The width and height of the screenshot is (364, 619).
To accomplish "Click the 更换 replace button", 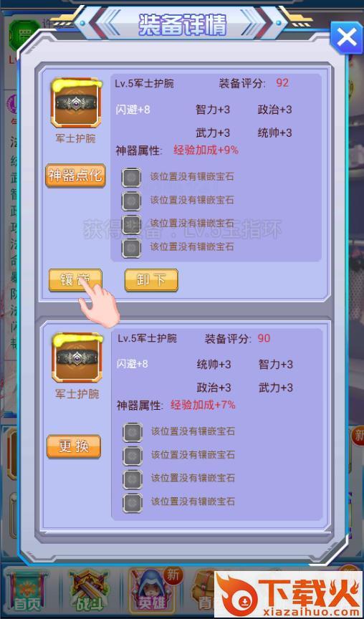I will (74, 446).
